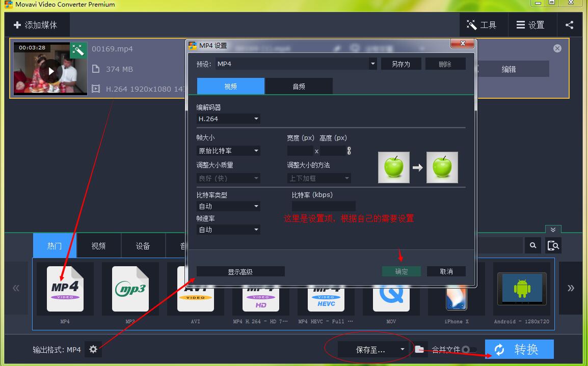The image size is (588, 366).
Task: Open the bitrate type (比特率类型) dropdown
Action: pyautogui.click(x=228, y=206)
